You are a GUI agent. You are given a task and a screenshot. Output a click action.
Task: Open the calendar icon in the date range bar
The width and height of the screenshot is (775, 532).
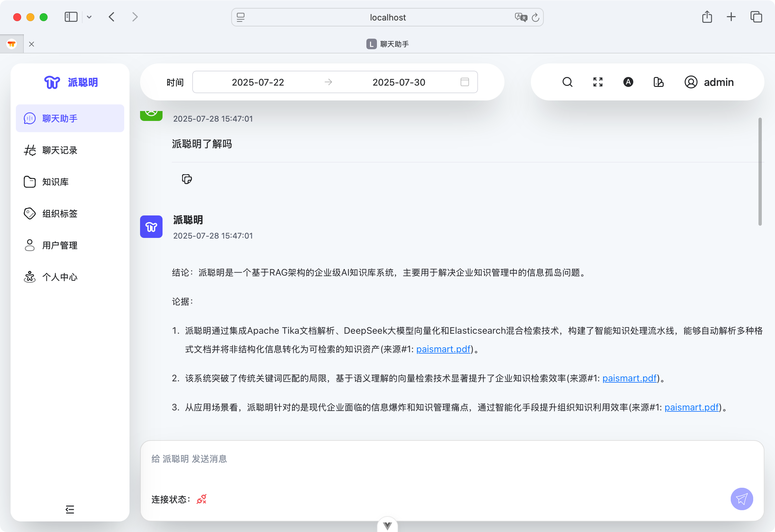(464, 82)
